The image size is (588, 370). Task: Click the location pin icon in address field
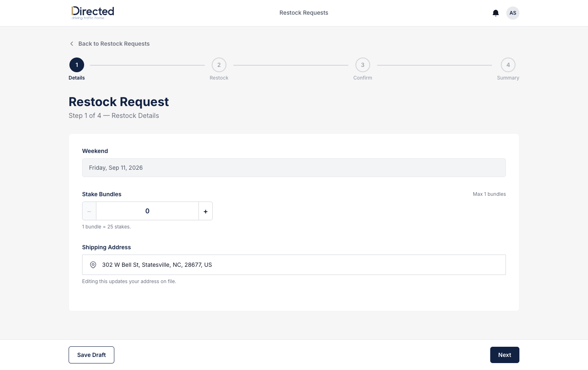pos(93,265)
